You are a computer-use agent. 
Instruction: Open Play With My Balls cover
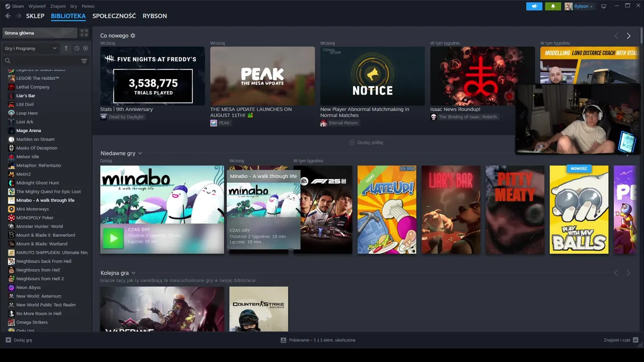(579, 210)
